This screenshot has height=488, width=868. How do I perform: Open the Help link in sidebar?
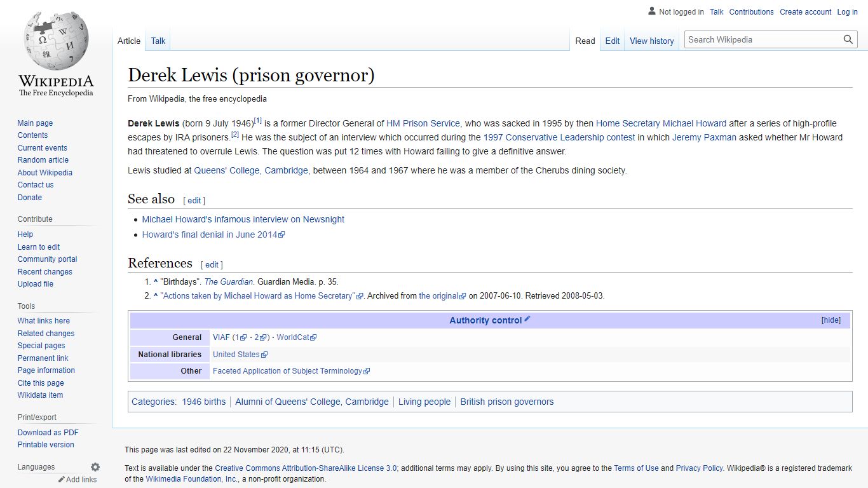[x=25, y=234]
